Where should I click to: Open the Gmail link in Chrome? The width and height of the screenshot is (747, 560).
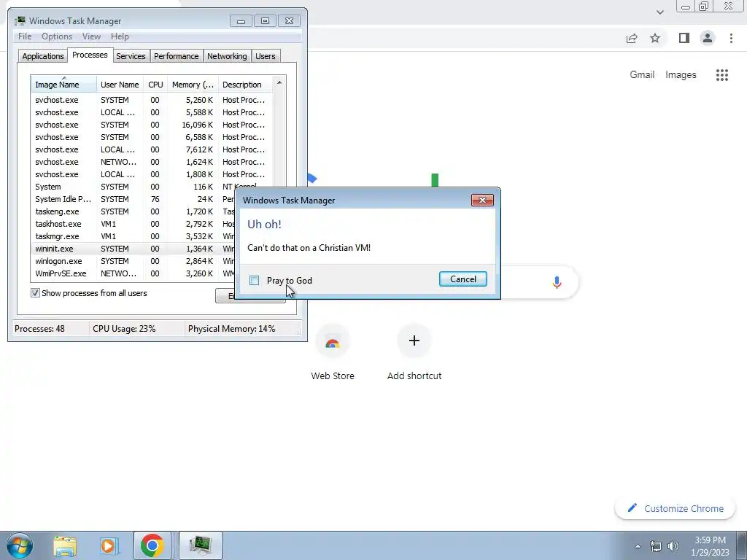642,75
